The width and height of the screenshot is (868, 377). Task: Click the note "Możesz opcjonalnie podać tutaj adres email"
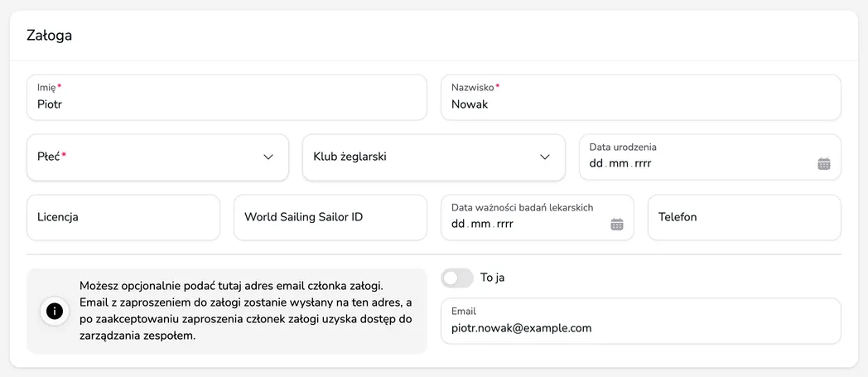tap(246, 311)
